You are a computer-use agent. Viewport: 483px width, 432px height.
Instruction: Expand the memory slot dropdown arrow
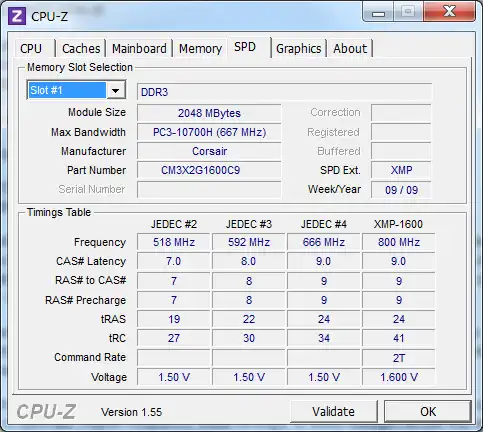point(116,90)
